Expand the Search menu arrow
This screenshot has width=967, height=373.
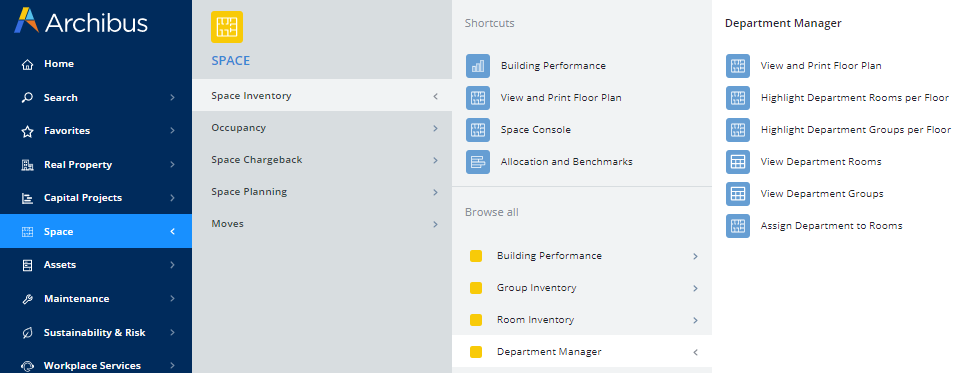173,97
